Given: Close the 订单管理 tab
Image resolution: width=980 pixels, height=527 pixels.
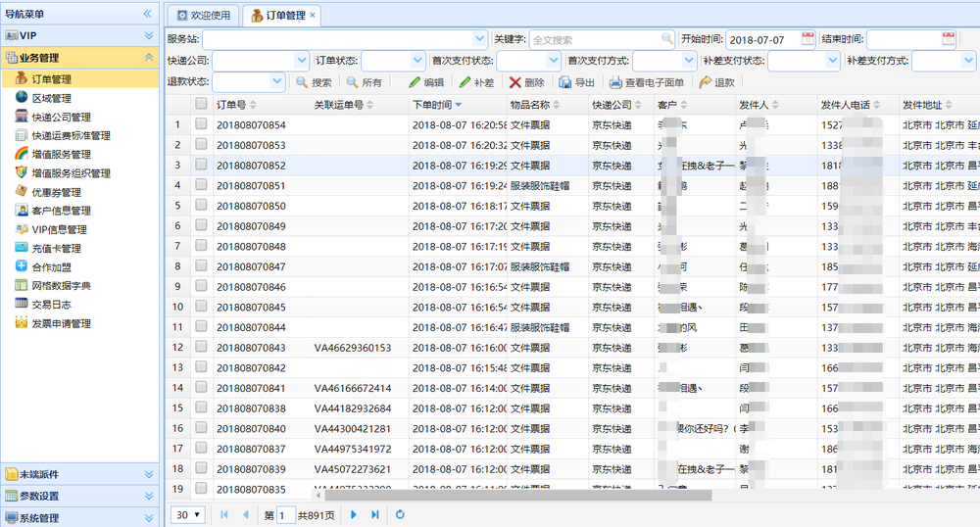Looking at the screenshot, I should 313,15.
